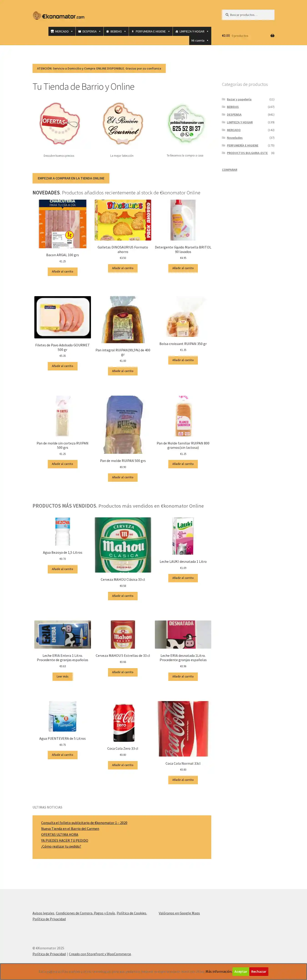Expand the Mi cuenta dropdown
307x980 pixels.
point(200,41)
